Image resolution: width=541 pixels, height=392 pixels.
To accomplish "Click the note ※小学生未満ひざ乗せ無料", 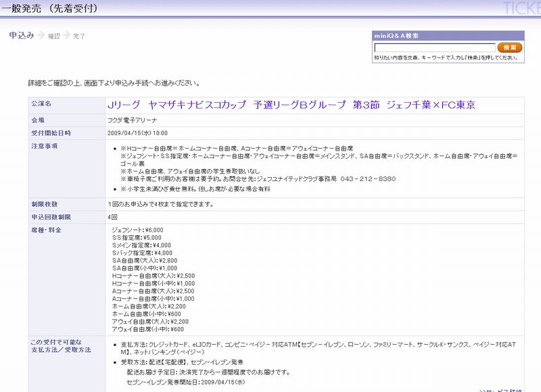I will (195, 189).
